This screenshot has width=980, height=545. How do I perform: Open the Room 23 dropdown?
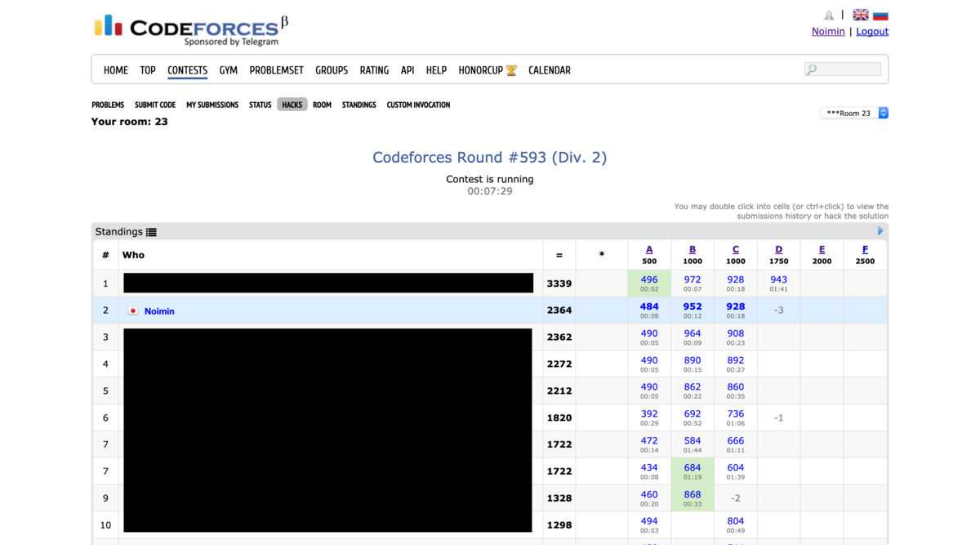point(854,113)
